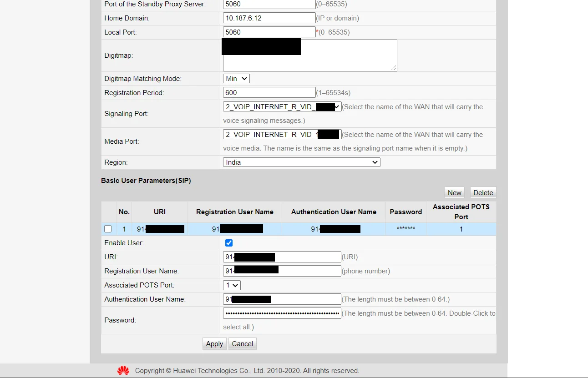Open the Digitmap Matching Mode dropdown
Viewport: 588px width, 378px height.
[x=236, y=79]
